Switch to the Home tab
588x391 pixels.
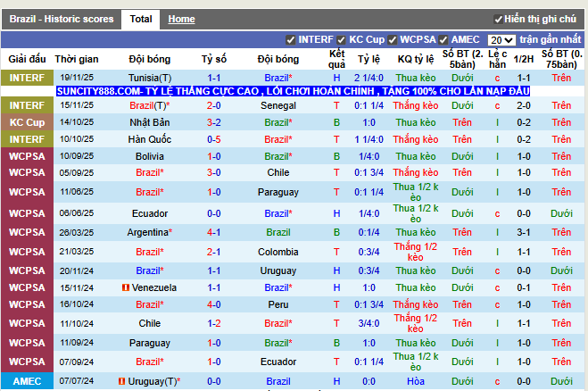click(181, 19)
